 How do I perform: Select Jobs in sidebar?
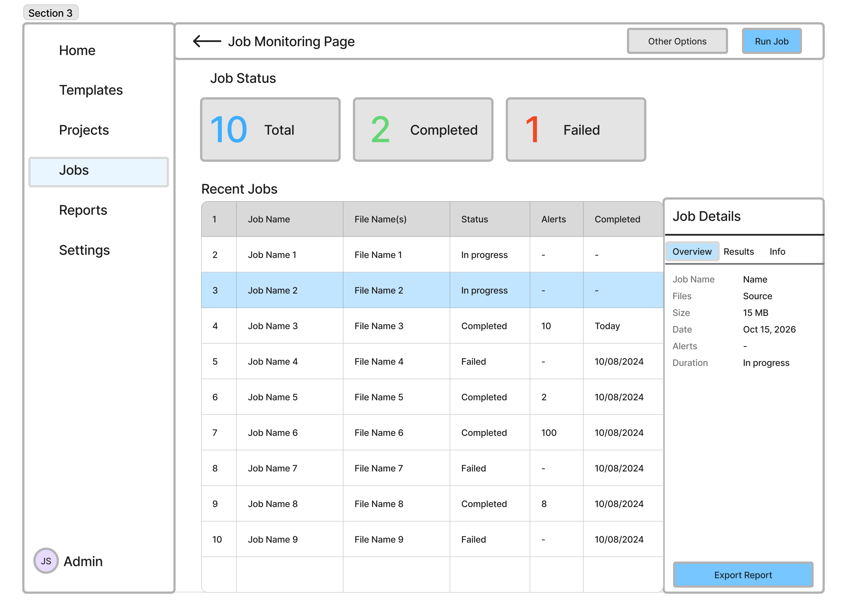coord(99,172)
